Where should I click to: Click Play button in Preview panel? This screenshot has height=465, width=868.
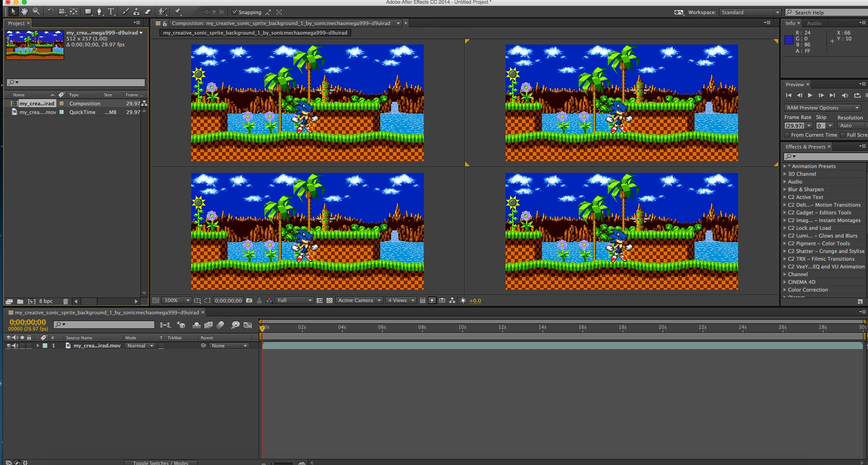(810, 95)
